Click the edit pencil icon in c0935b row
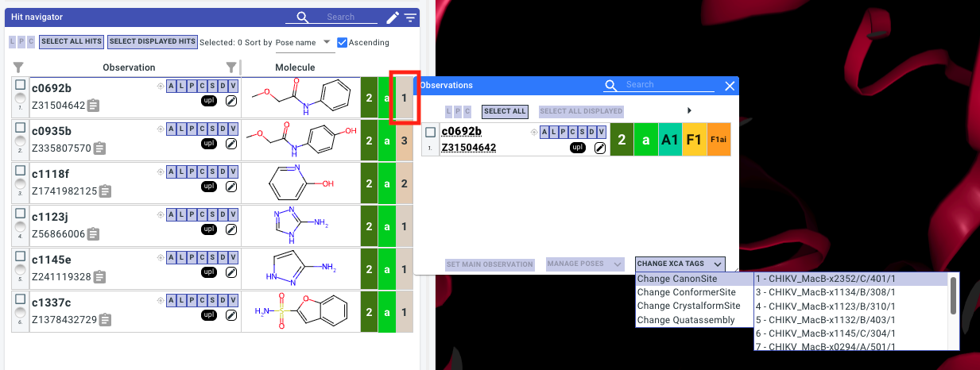The image size is (980, 370). pyautogui.click(x=231, y=144)
